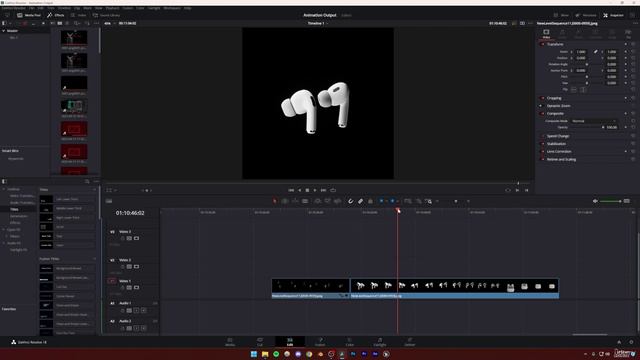
Task: Open the File menu
Action: (x=31, y=8)
